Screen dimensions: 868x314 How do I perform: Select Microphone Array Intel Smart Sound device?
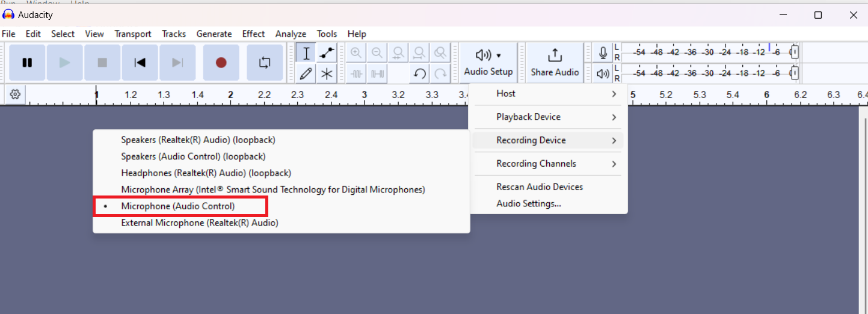272,189
